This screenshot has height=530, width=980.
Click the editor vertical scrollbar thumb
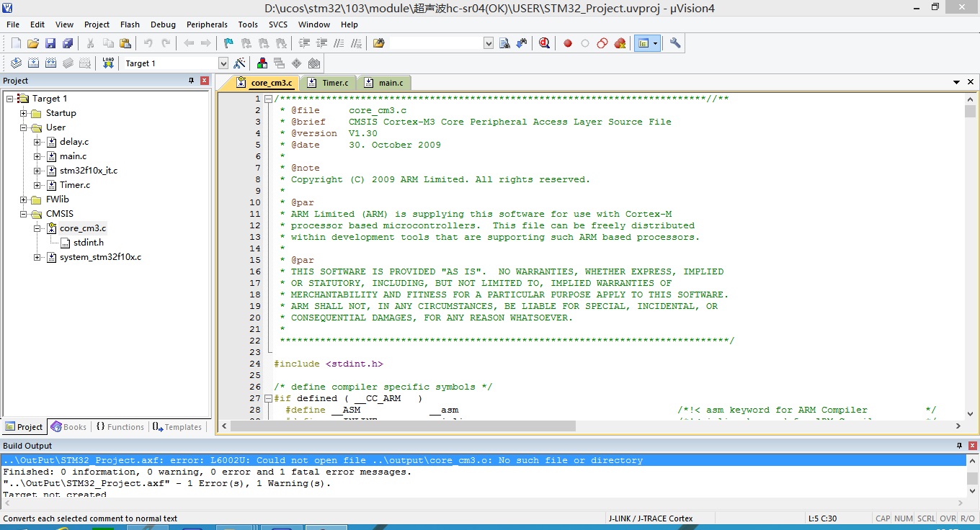tap(971, 111)
